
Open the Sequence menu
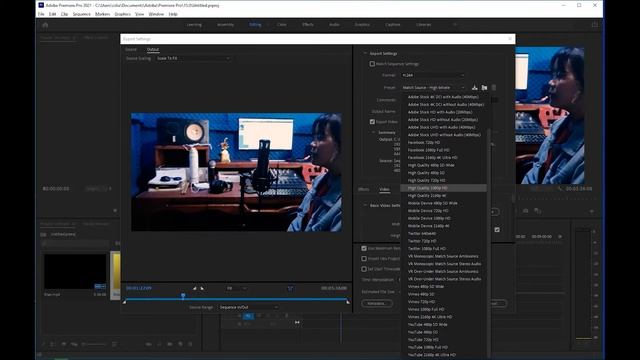pos(82,14)
